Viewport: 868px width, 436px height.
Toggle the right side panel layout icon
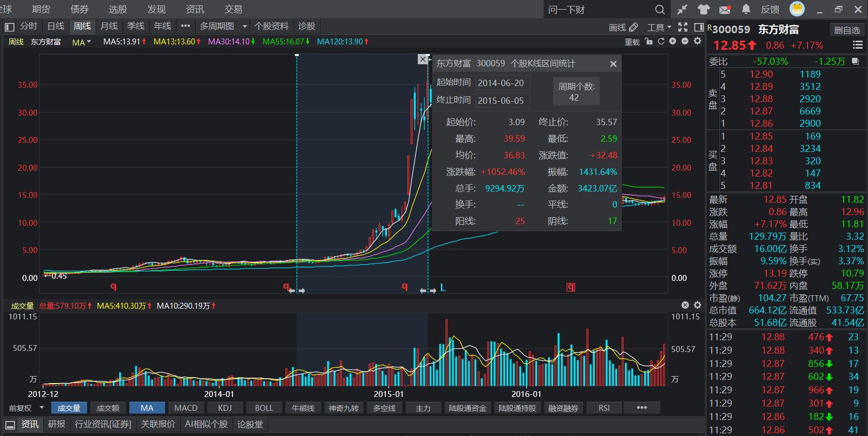pos(699,27)
